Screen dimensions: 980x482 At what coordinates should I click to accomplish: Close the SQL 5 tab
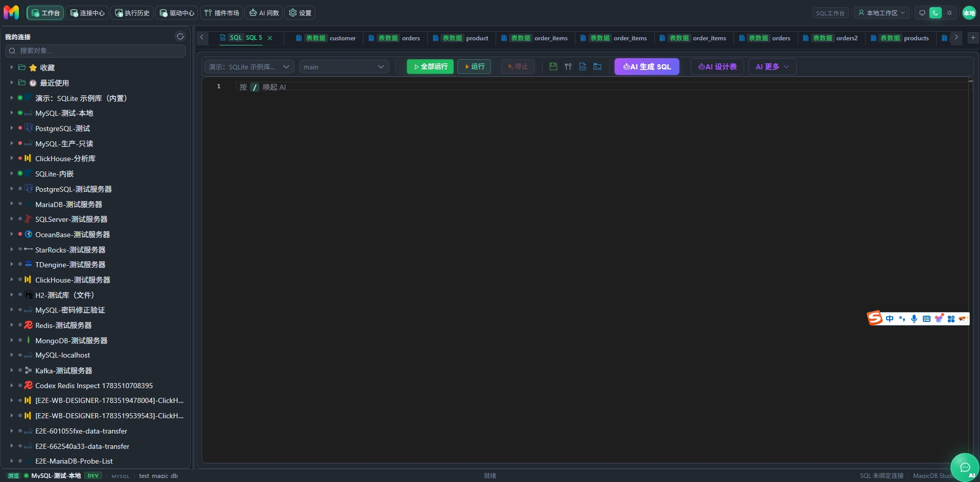point(269,38)
